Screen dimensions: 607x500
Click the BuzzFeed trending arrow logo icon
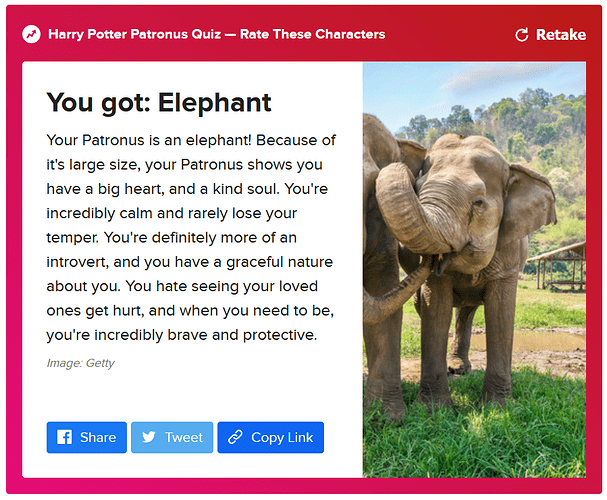pos(31,34)
